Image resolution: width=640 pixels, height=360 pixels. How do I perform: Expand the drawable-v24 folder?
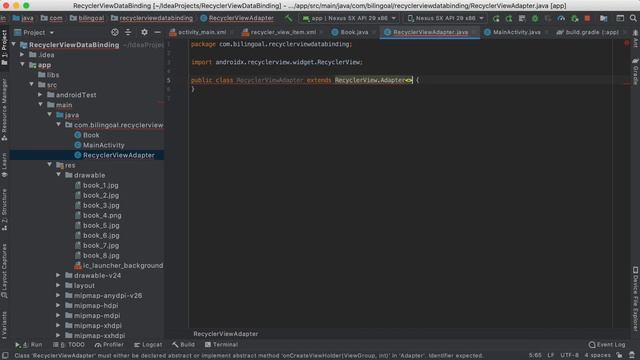click(58, 275)
